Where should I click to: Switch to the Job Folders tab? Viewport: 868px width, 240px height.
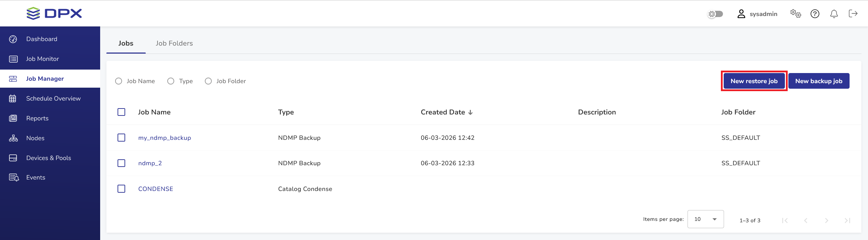coord(174,43)
